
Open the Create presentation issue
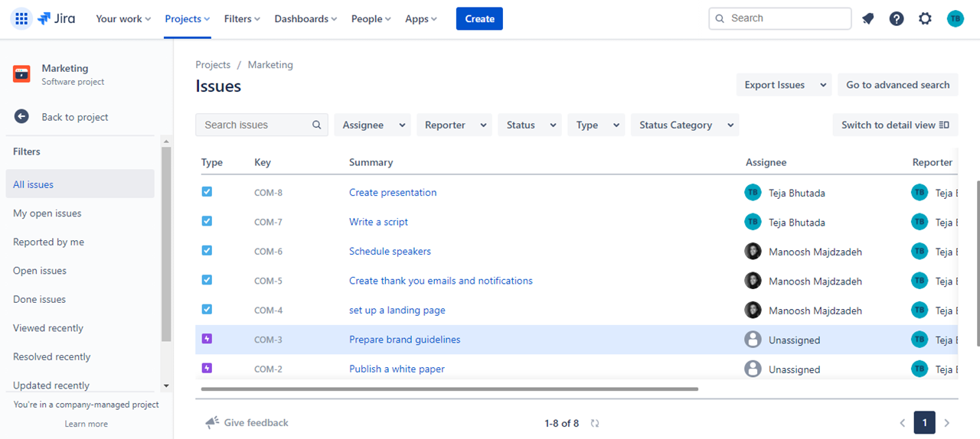click(x=393, y=193)
